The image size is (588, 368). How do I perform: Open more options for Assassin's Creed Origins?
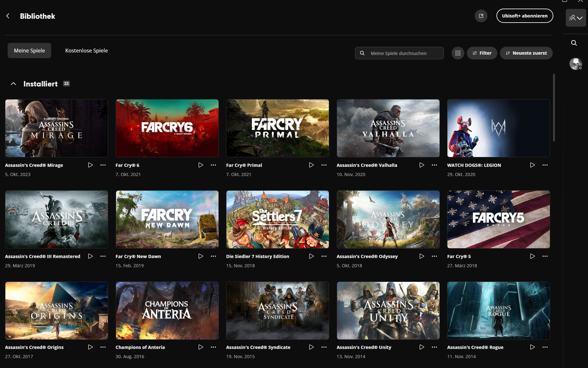[x=103, y=347]
